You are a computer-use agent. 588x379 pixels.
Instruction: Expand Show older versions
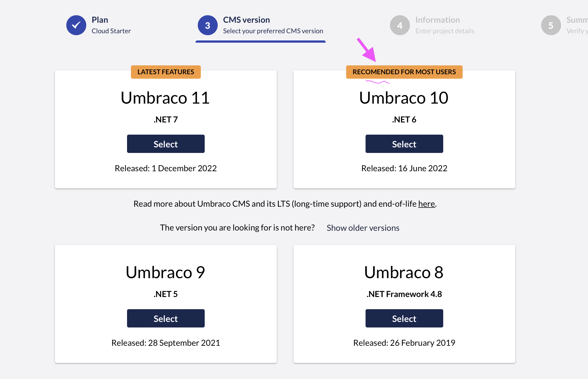(x=363, y=227)
